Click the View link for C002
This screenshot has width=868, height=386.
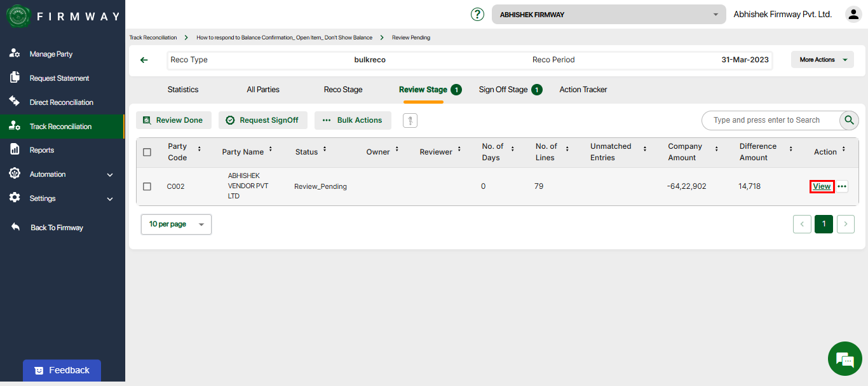click(822, 186)
